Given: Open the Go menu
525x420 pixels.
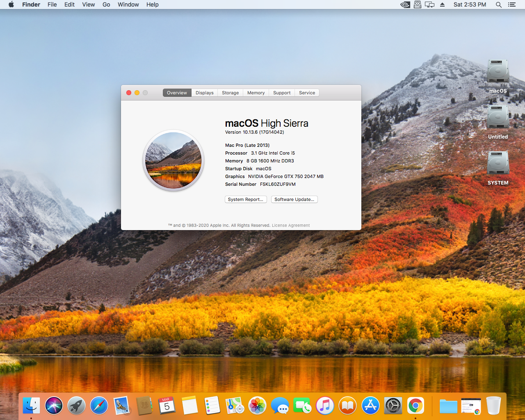Looking at the screenshot, I should coord(106,5).
